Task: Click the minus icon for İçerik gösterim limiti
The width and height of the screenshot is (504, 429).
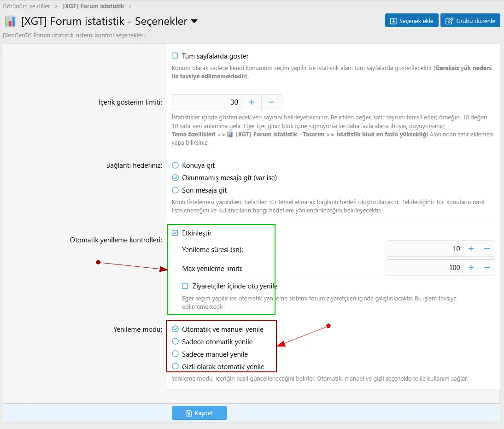Action: tap(271, 102)
